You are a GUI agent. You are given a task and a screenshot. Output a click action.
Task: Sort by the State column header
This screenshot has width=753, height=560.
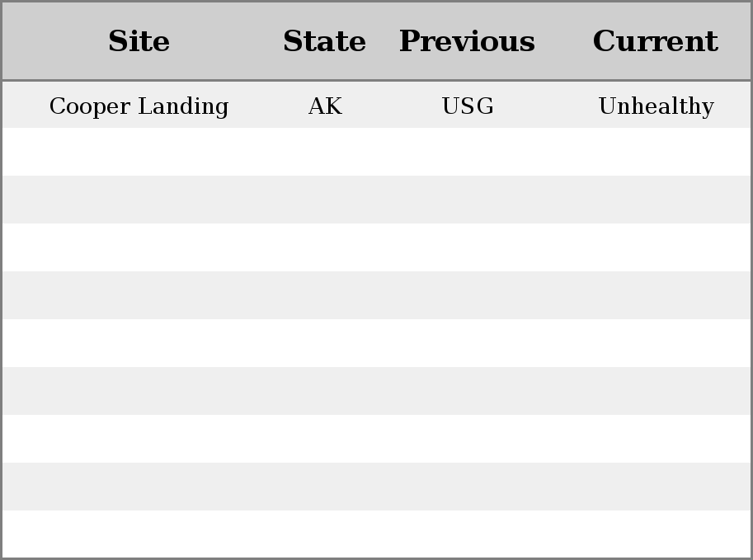tap(325, 41)
